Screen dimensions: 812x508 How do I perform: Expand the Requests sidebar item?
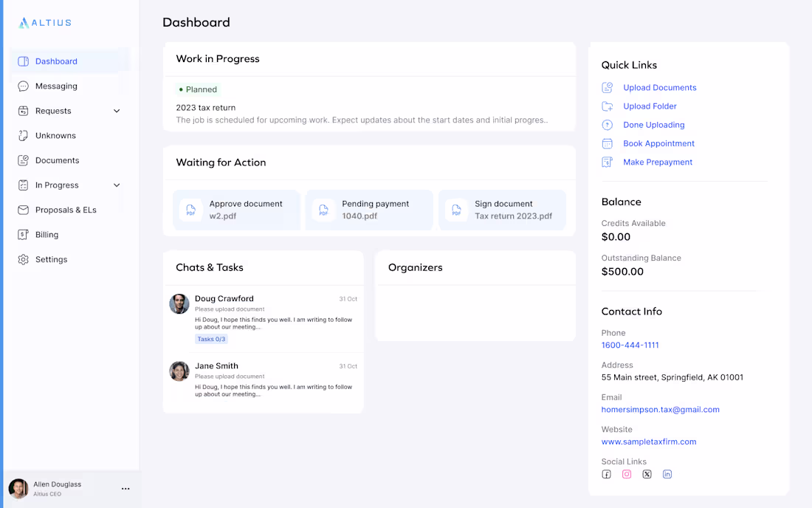(116, 111)
